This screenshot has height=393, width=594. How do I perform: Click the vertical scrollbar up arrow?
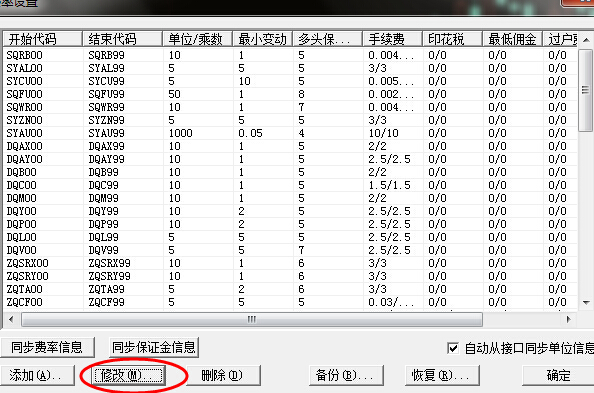586,40
